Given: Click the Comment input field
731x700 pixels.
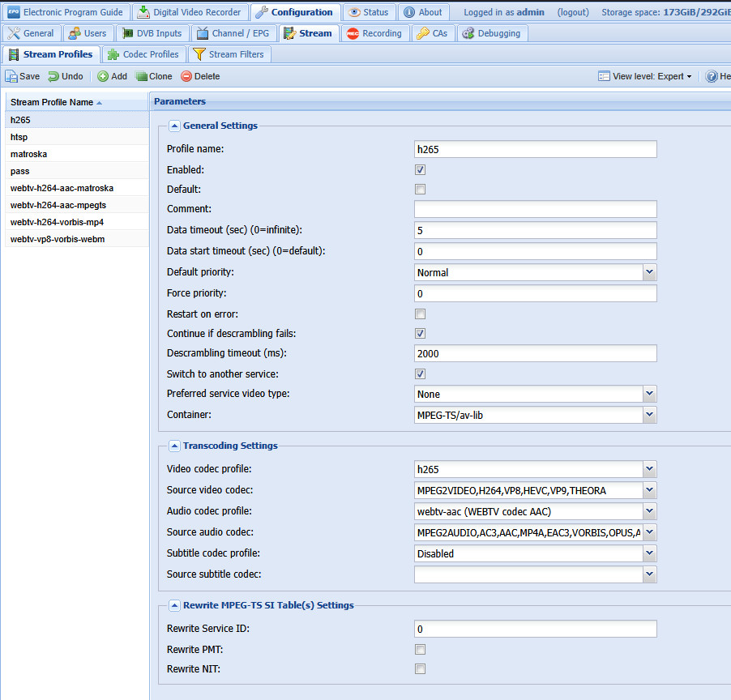Looking at the screenshot, I should 535,209.
